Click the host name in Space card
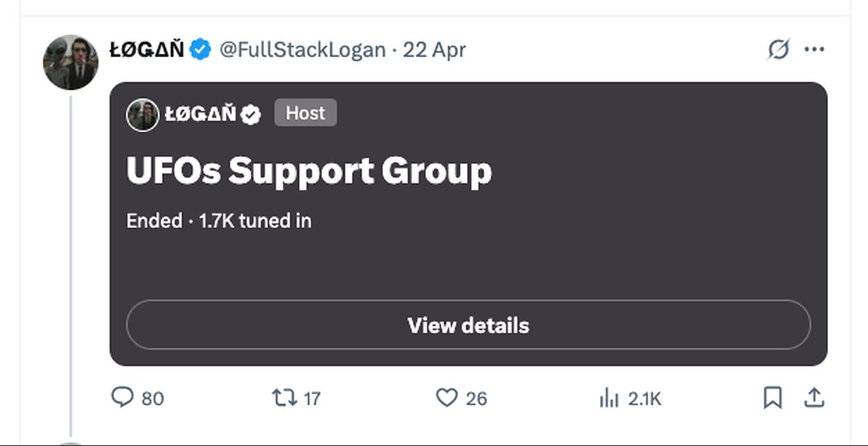Screen dimensions: 868x446 coord(201,115)
